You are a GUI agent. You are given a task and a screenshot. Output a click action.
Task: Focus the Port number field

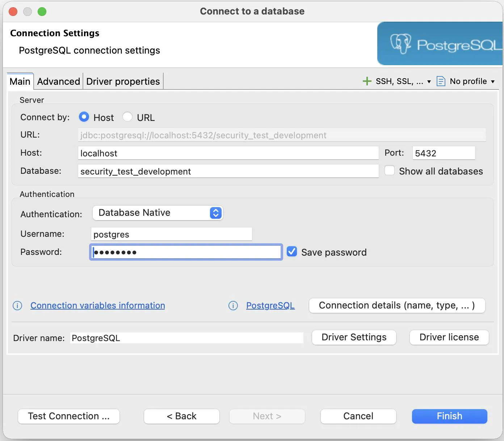click(x=444, y=153)
